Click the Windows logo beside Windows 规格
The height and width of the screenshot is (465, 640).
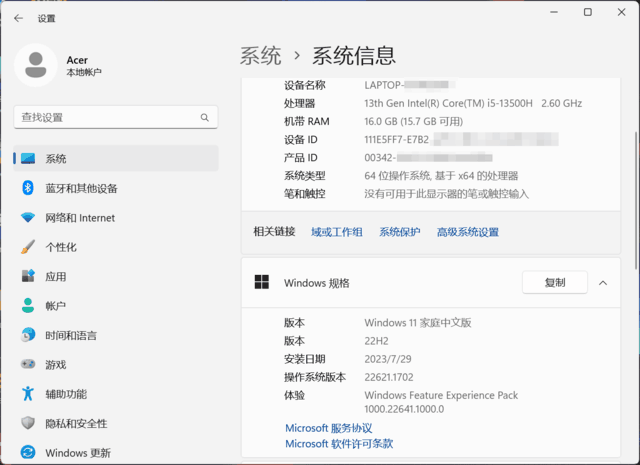tap(262, 282)
